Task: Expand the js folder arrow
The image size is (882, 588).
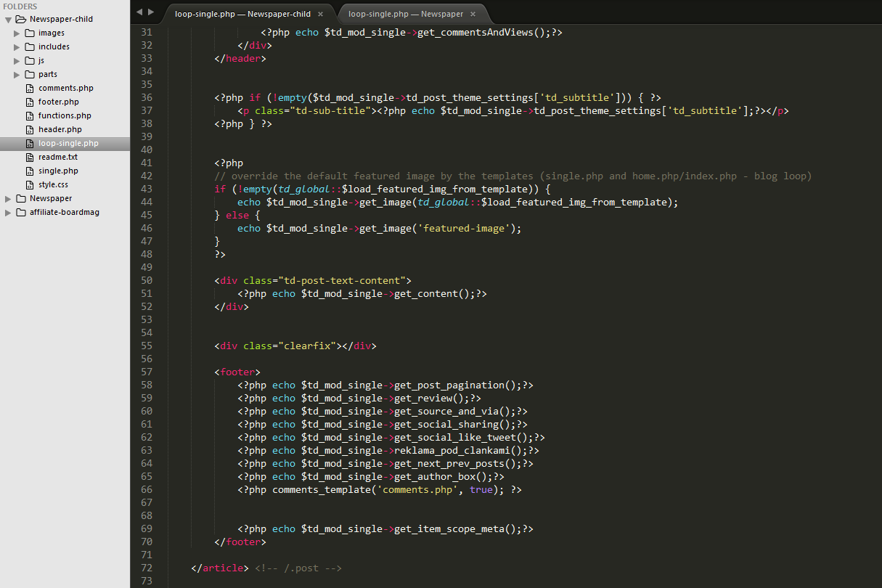Action: [17, 61]
